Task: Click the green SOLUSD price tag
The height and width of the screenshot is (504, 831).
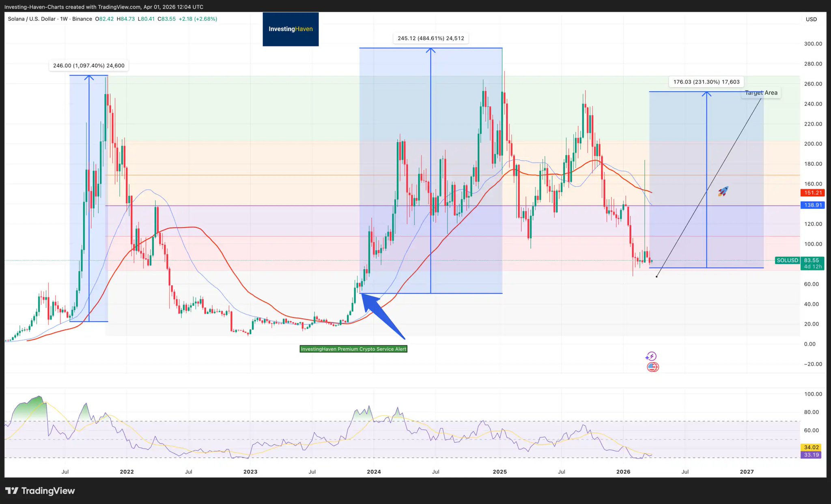Action: (787, 260)
